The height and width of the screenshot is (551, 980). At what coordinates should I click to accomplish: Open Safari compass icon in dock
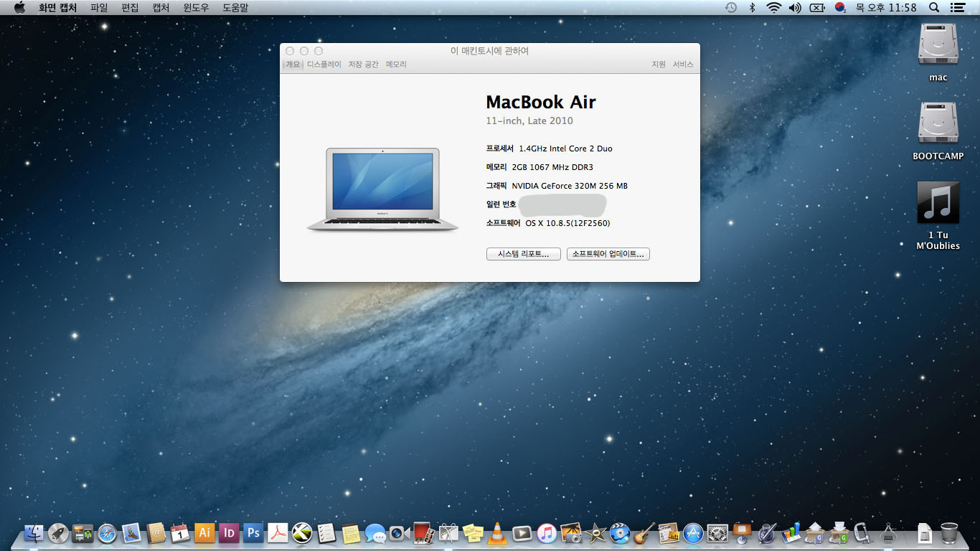pyautogui.click(x=107, y=532)
